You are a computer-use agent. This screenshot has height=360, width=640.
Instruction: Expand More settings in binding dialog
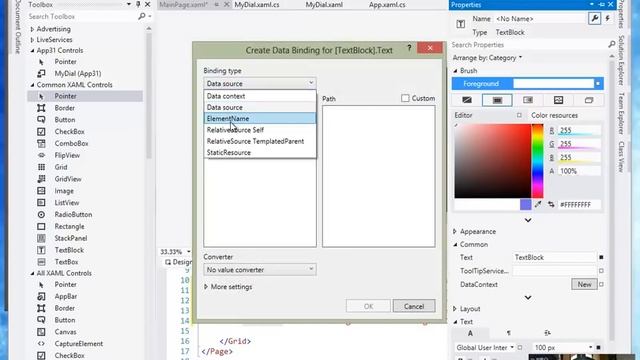[x=228, y=287]
